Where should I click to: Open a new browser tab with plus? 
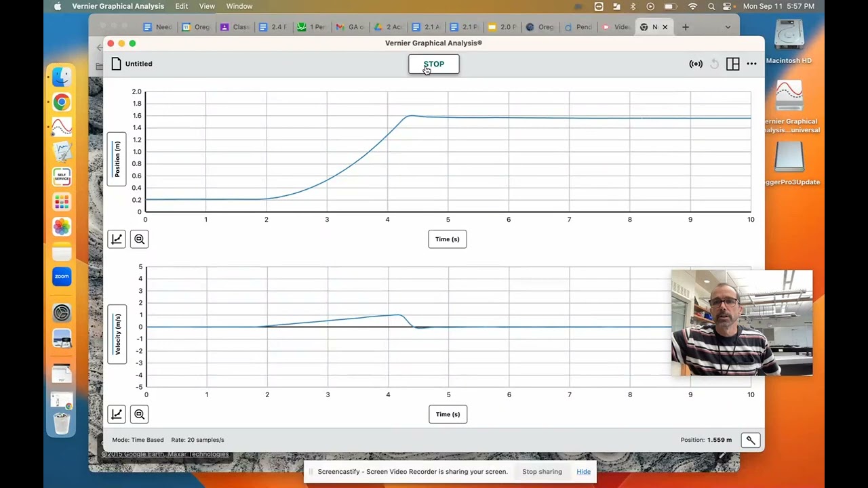click(x=686, y=27)
